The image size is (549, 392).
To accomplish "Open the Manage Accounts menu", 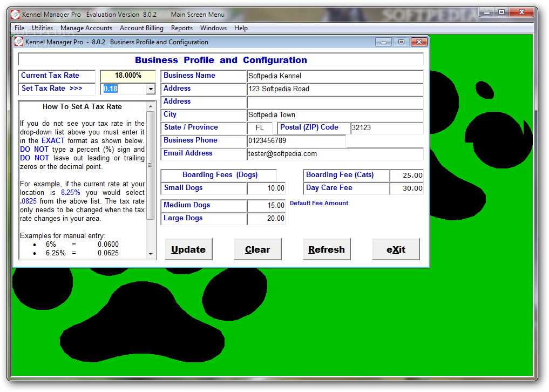I will pos(86,28).
